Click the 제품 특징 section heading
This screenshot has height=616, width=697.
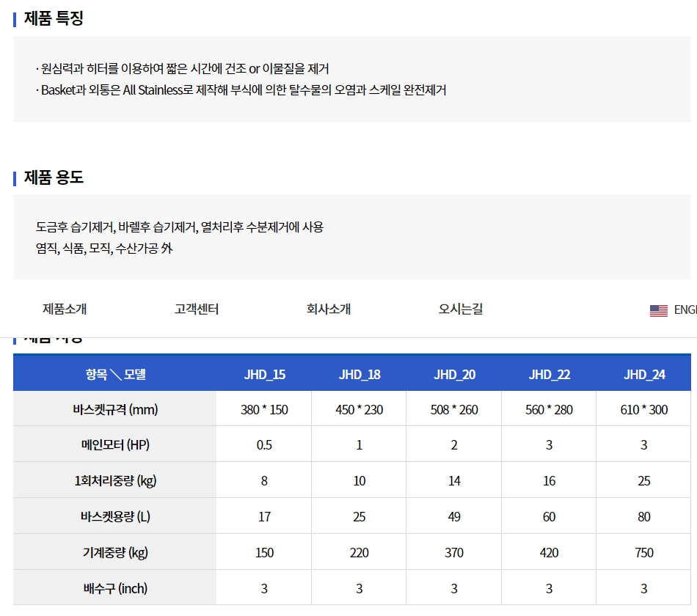(54, 19)
